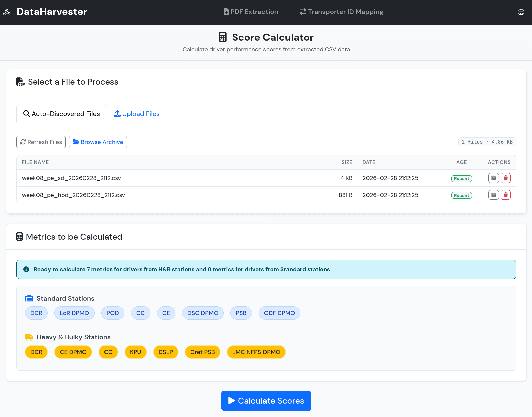This screenshot has width=532, height=417.
Task: Click the AGE column header
Action: 461,162
